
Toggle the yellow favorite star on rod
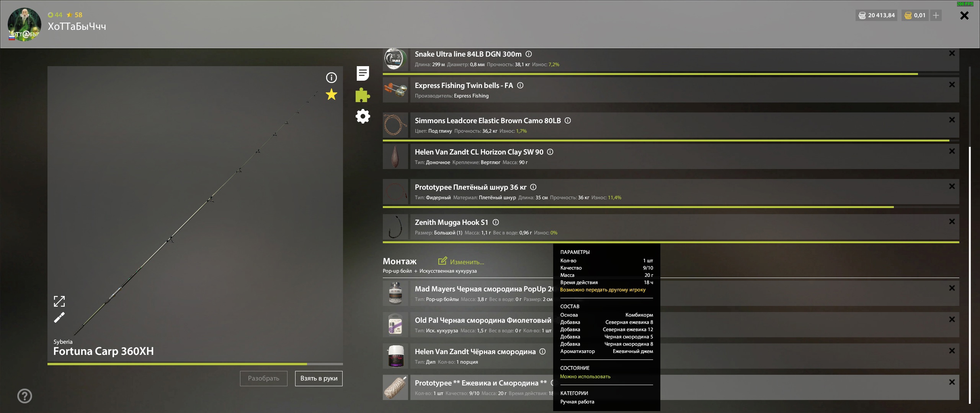331,94
